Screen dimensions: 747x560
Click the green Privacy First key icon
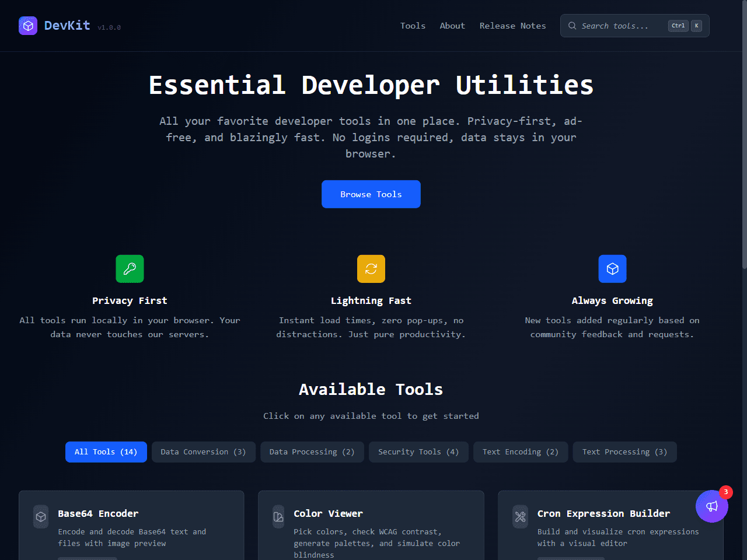130,269
